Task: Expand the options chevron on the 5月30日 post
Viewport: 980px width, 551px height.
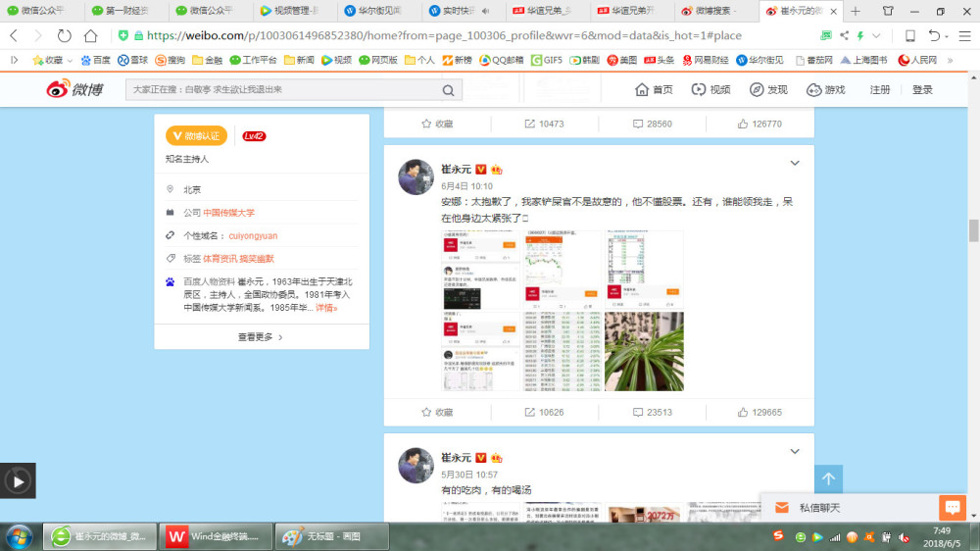Action: 795,452
